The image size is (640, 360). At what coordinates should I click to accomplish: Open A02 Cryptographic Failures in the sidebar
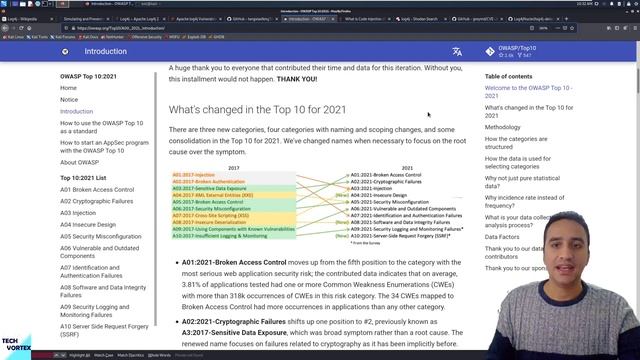(x=97, y=201)
